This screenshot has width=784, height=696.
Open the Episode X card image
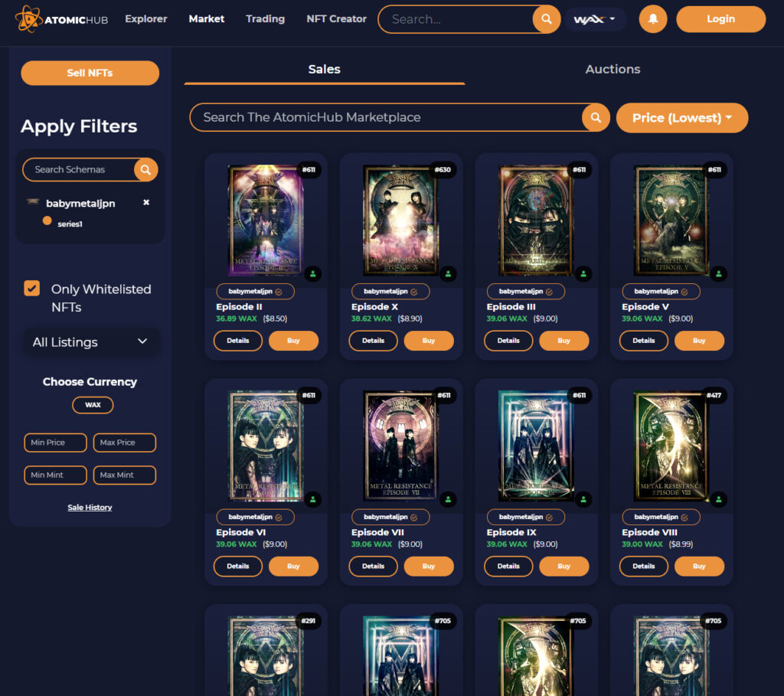click(x=400, y=221)
